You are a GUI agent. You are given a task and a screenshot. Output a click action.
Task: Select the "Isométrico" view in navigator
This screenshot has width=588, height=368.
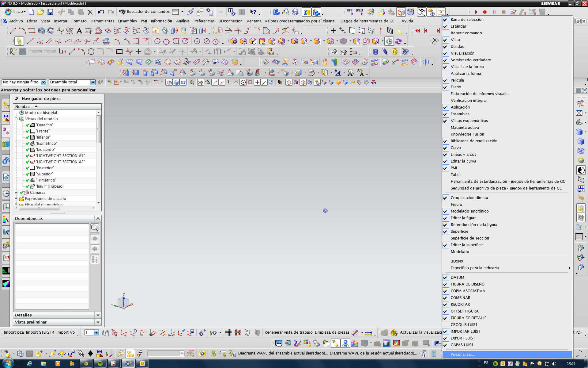click(47, 144)
